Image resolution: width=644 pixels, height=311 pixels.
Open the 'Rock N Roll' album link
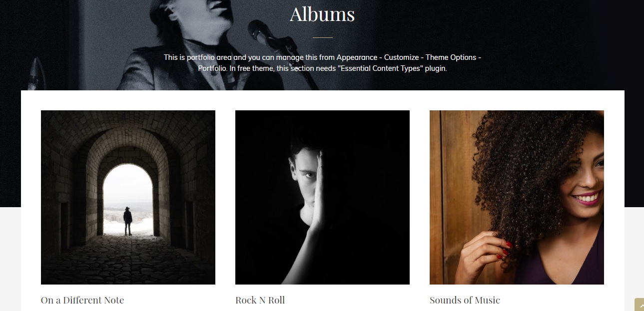[260, 300]
